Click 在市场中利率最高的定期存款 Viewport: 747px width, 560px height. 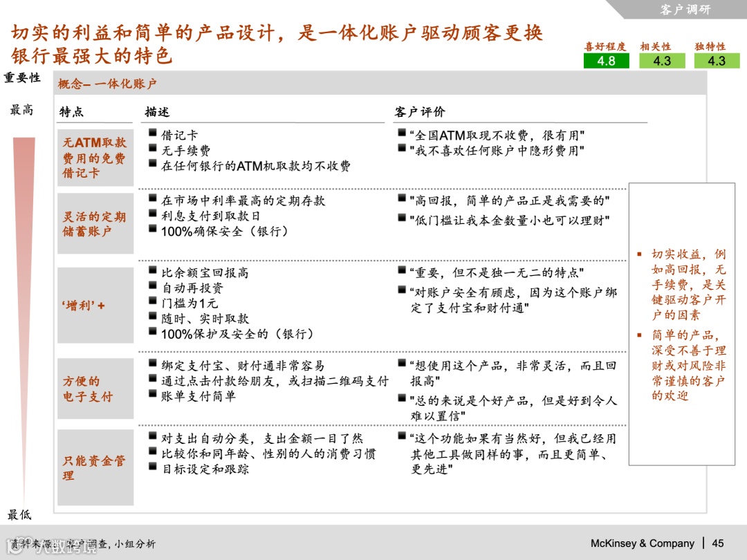click(x=243, y=200)
